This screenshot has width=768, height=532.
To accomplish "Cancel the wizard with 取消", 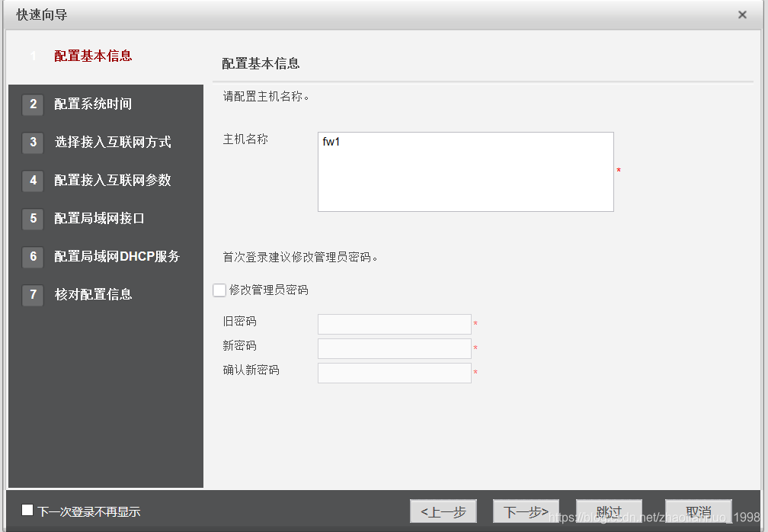I will (699, 512).
